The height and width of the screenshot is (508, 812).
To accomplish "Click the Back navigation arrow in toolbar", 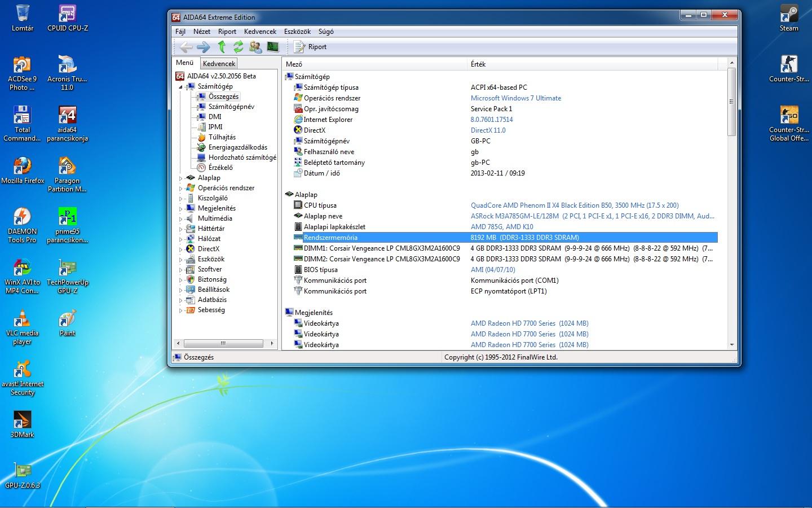I will [x=186, y=47].
